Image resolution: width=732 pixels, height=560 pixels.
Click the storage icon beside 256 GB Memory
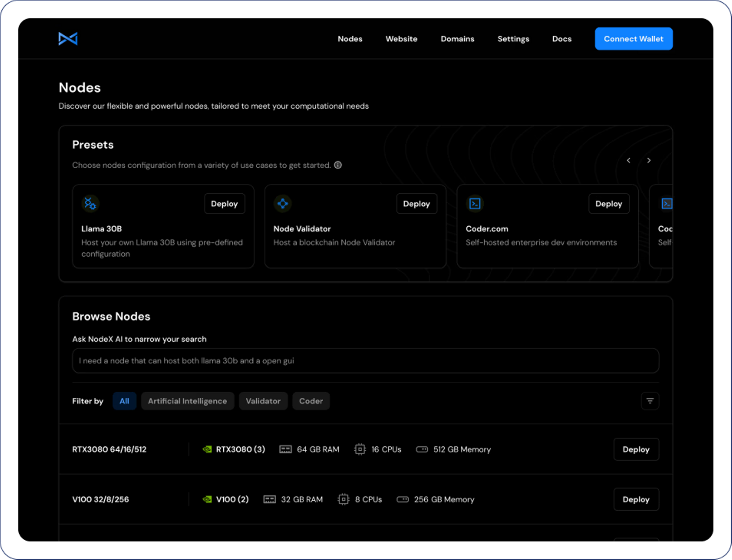[x=402, y=499]
